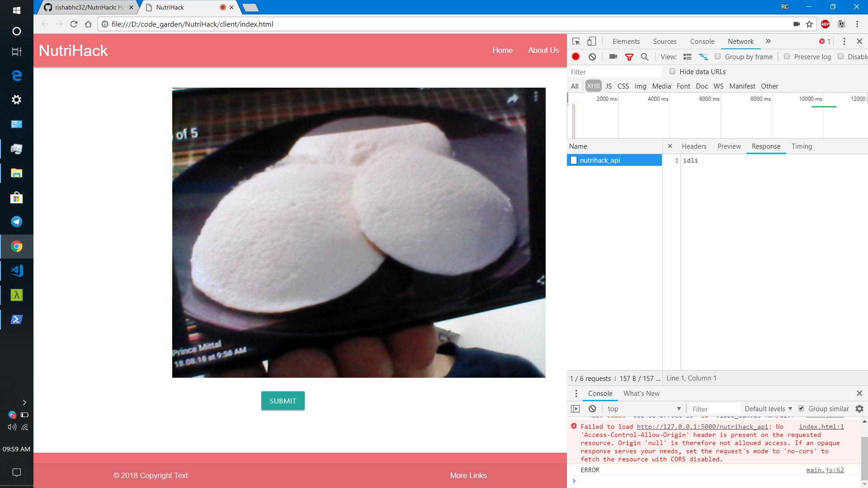Clear the network log
The width and height of the screenshot is (868, 488).
click(592, 56)
